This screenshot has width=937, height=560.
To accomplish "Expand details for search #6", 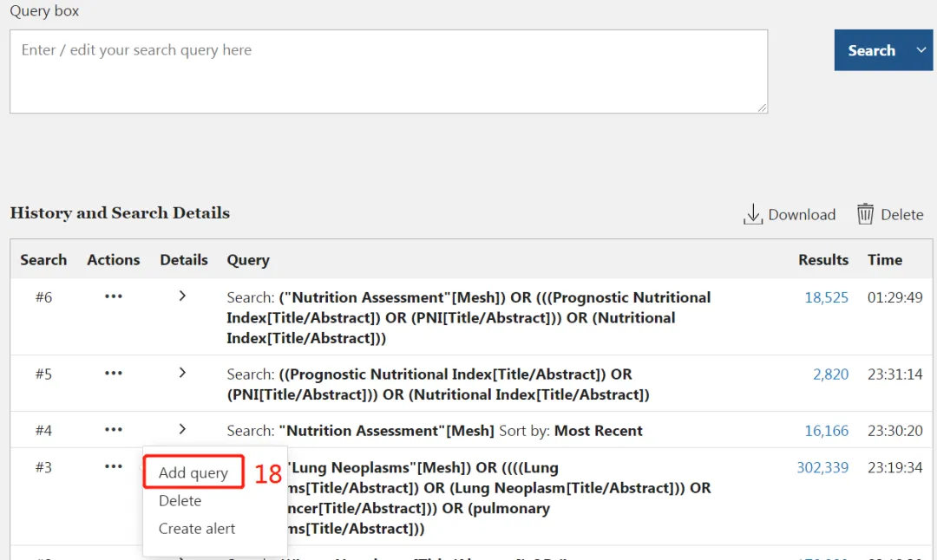I will [x=182, y=296].
